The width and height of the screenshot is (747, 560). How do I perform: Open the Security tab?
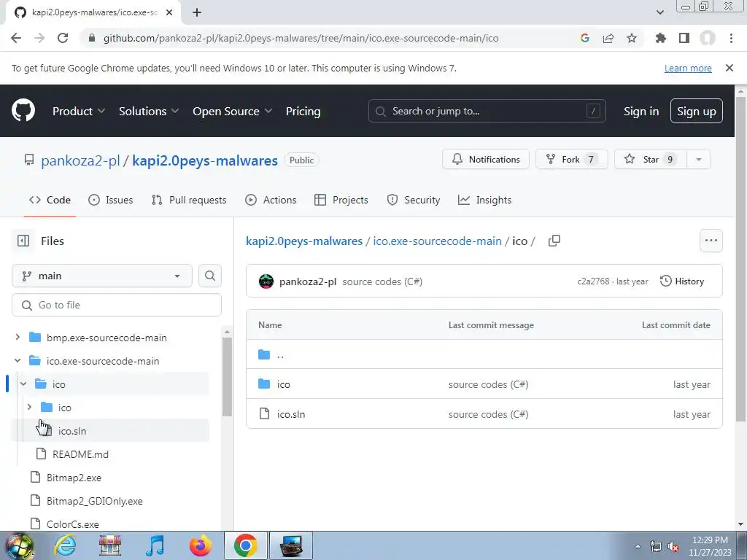pos(414,200)
